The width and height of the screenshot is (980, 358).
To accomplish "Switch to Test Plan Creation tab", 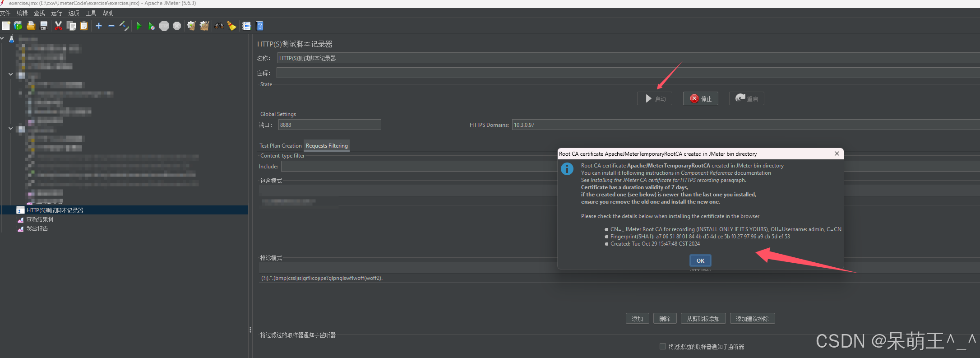I will pos(280,146).
